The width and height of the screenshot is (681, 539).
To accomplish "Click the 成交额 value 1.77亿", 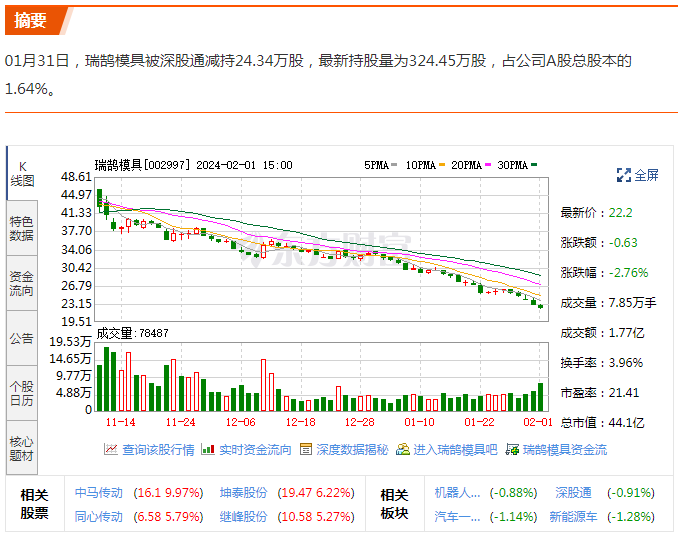I will point(626,333).
